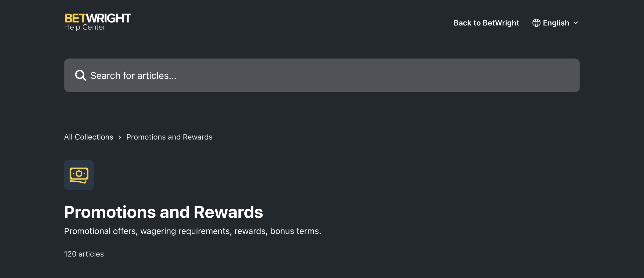644x278 pixels.
Task: Click the yellow cash banknote collection icon
Action: point(79,175)
